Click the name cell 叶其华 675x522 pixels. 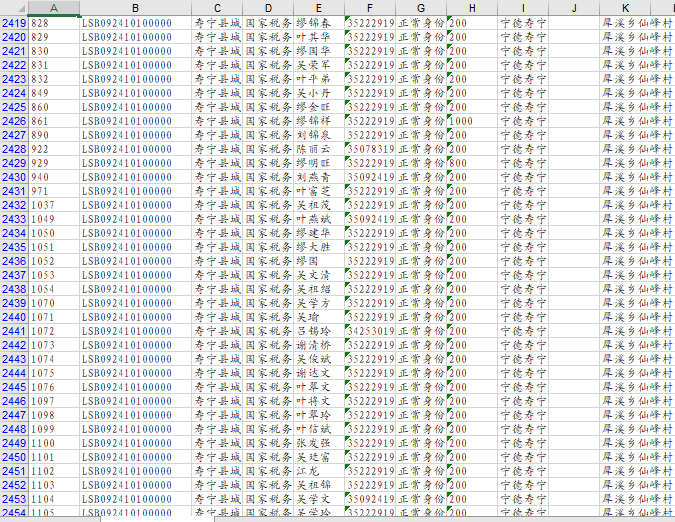coord(319,37)
